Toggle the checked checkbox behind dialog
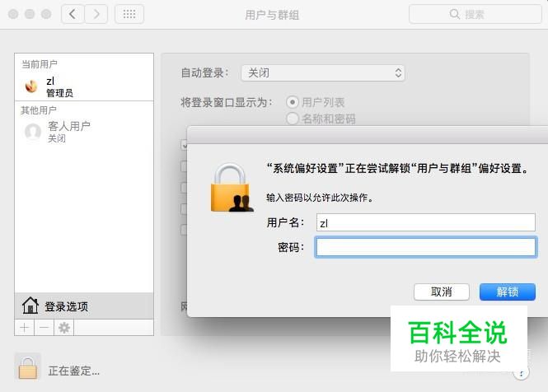548x392 pixels. [185, 145]
